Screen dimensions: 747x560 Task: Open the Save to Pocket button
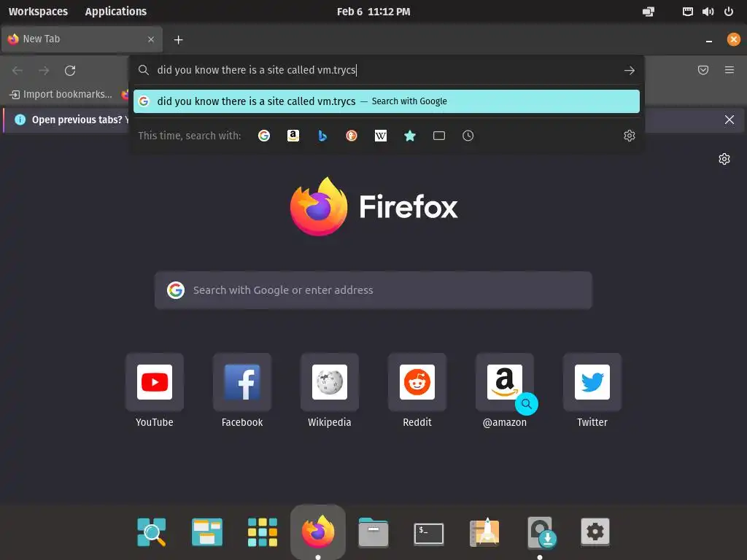click(x=703, y=70)
